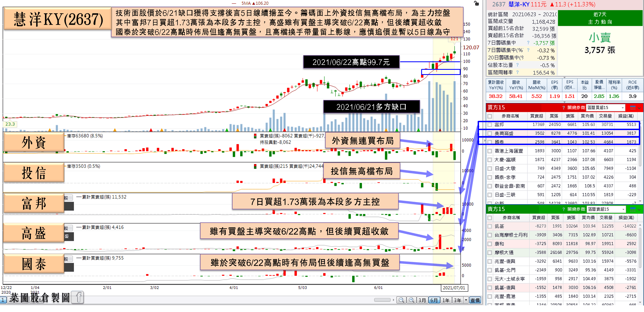This screenshot has height=312, width=644.
Task: Zoom out the chart with the magnifier minus icon
Action: tap(401, 300)
